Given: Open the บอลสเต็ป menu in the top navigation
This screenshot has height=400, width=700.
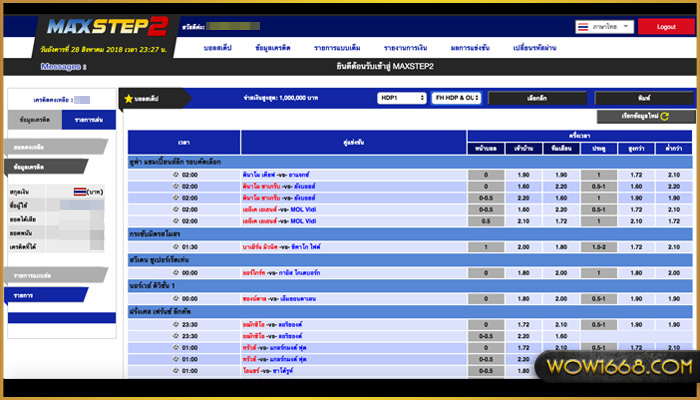Looking at the screenshot, I should point(219,49).
